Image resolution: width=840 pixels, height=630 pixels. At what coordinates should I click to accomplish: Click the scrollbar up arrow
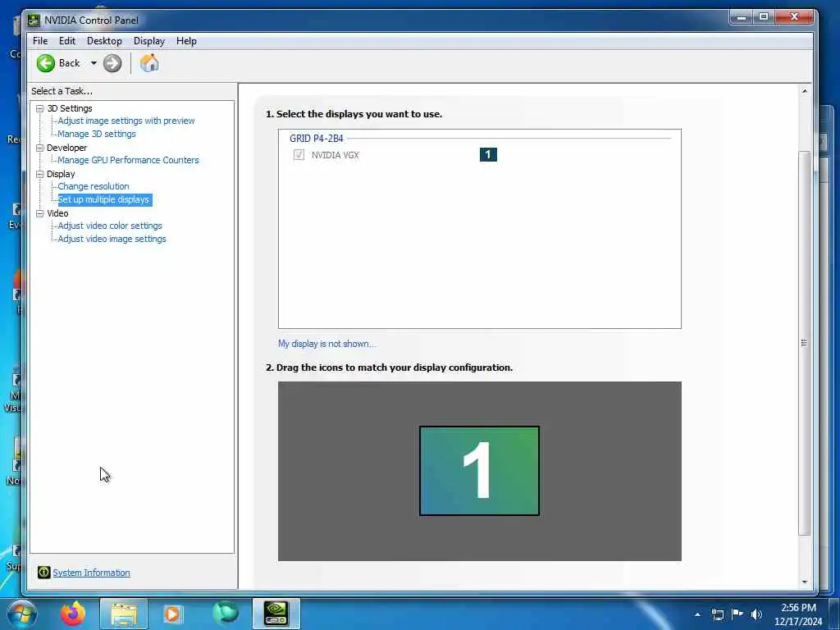click(x=804, y=91)
